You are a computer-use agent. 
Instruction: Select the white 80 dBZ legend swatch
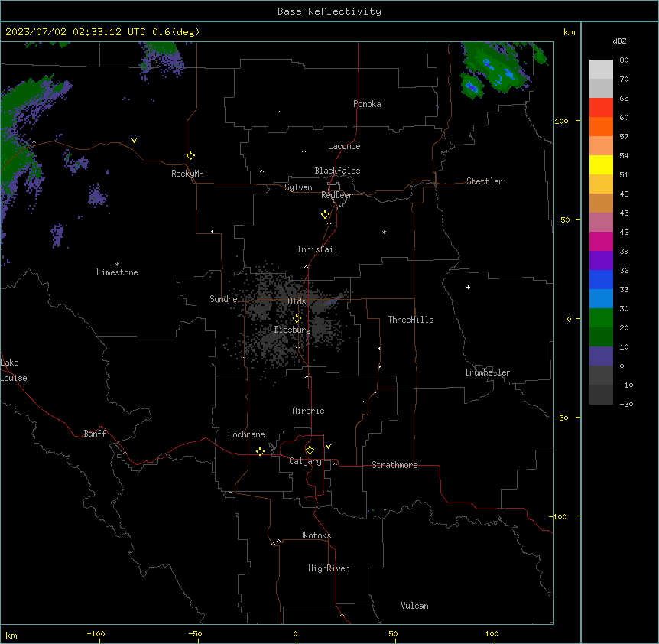[x=601, y=69]
